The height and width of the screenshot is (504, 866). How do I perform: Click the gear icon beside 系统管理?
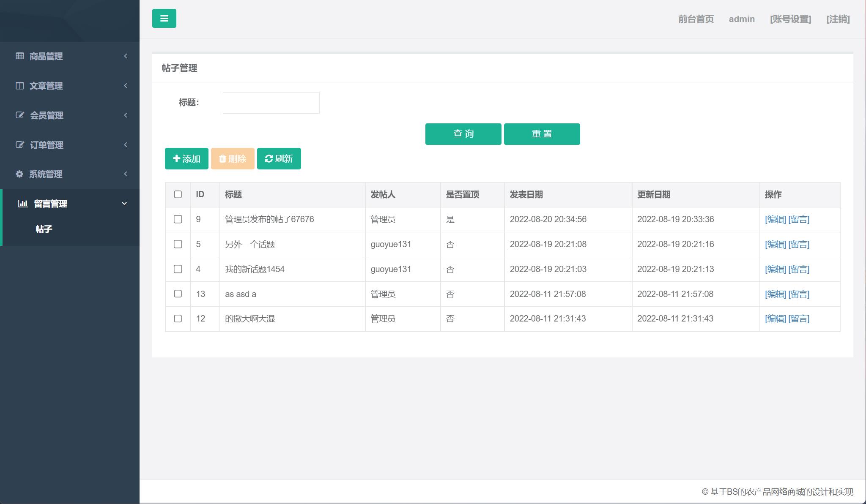pyautogui.click(x=19, y=174)
